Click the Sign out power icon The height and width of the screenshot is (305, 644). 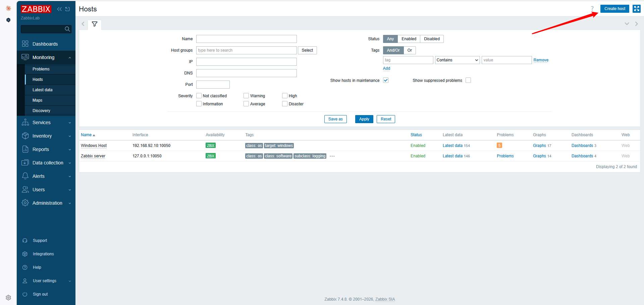(x=25, y=294)
